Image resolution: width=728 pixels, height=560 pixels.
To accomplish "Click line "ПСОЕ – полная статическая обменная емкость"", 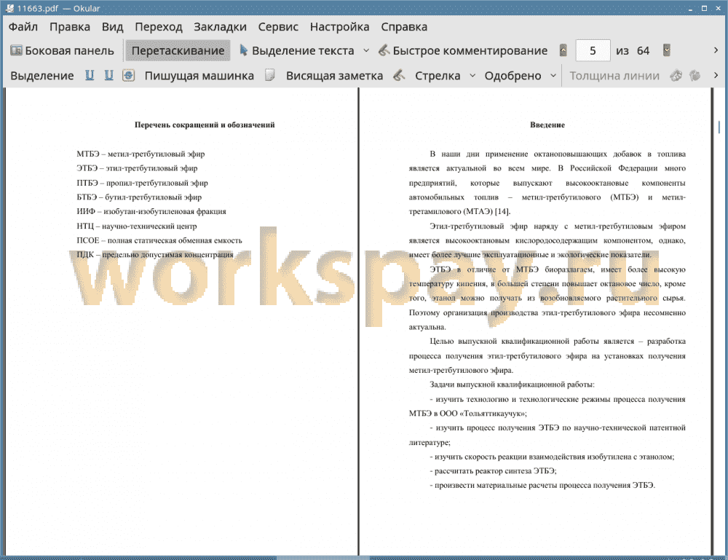I will pos(159,240).
